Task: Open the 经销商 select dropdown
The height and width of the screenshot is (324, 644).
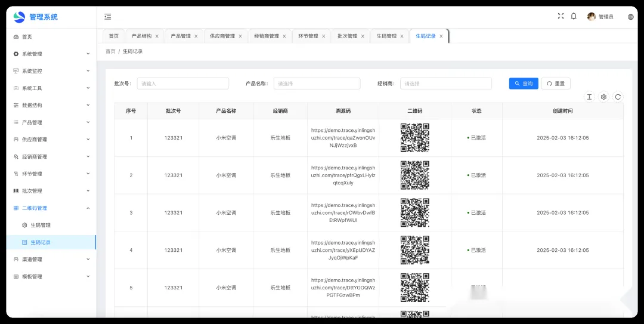Action: coord(446,84)
